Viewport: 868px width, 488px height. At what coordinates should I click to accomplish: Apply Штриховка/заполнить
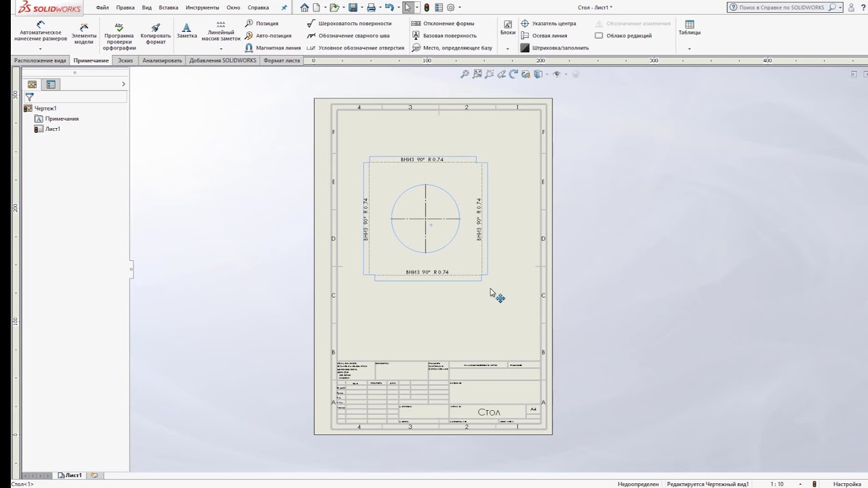click(555, 48)
